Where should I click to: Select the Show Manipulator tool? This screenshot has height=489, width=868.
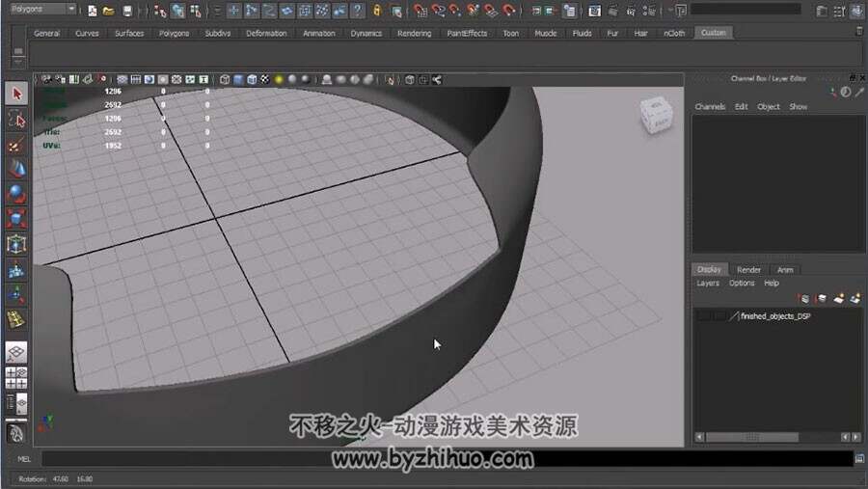pos(16,295)
